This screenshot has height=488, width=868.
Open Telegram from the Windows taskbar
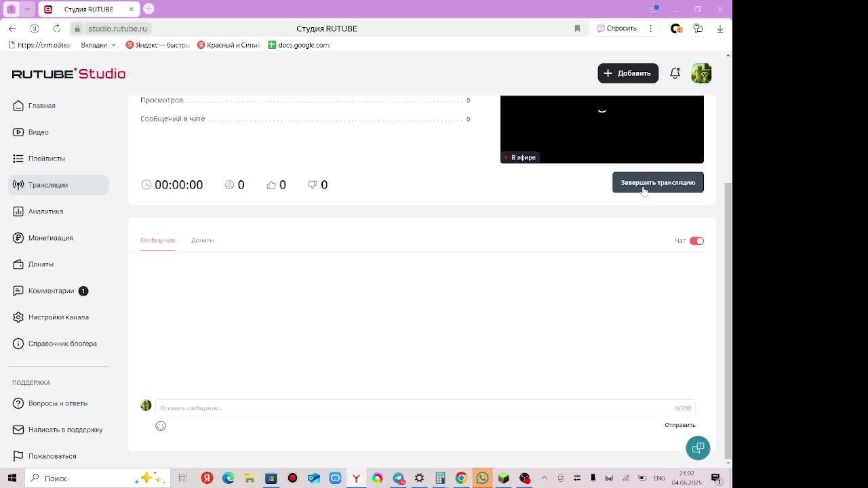click(398, 478)
